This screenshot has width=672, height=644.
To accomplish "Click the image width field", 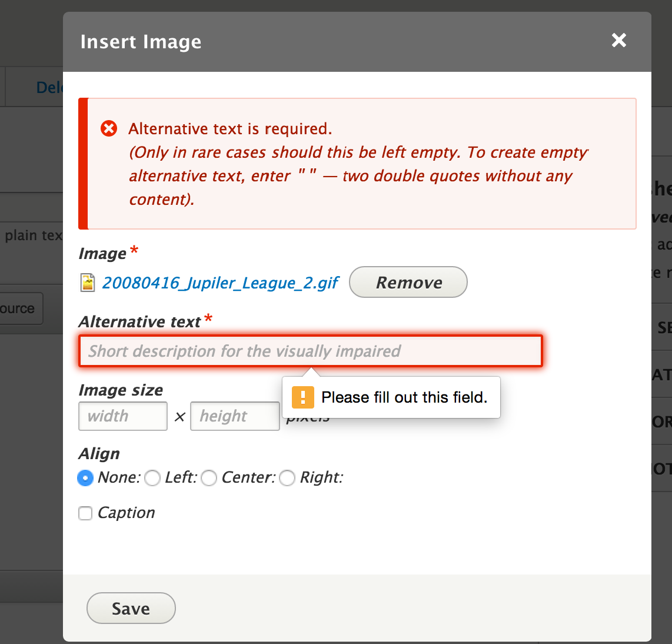I will pyautogui.click(x=122, y=416).
